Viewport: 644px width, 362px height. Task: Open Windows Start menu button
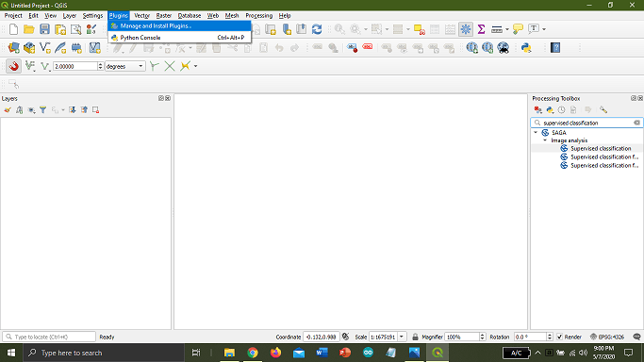pyautogui.click(x=11, y=353)
